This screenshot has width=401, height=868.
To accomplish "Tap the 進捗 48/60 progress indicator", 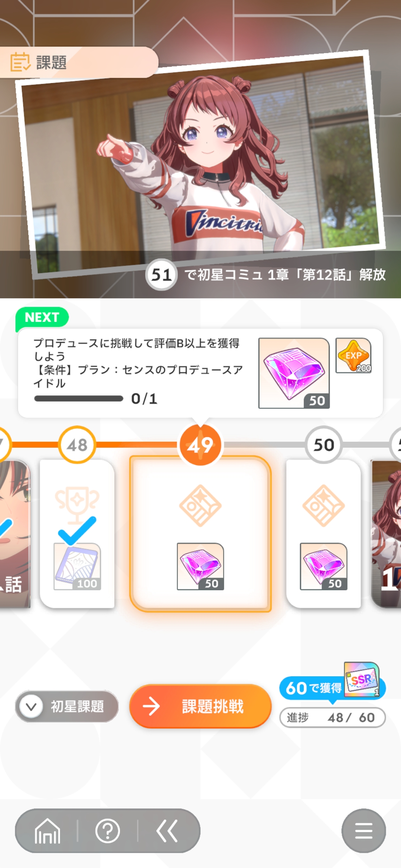I will pos(332,717).
